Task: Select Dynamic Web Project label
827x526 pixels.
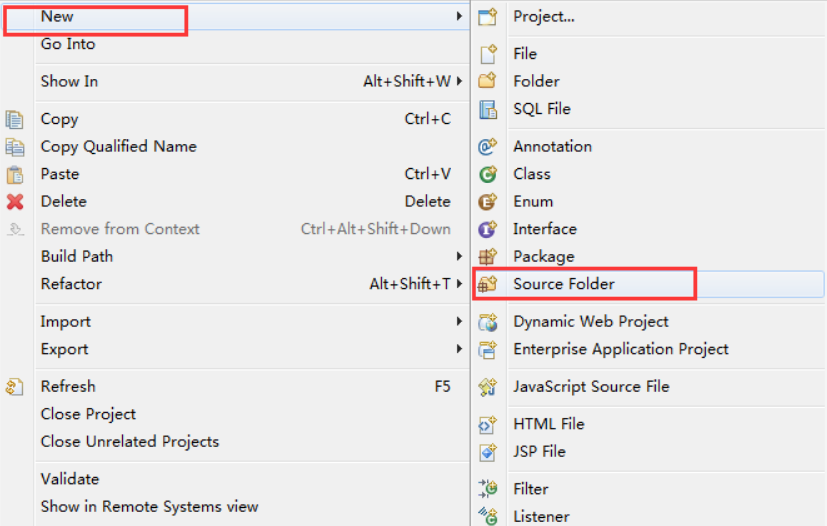Action: [x=591, y=322]
